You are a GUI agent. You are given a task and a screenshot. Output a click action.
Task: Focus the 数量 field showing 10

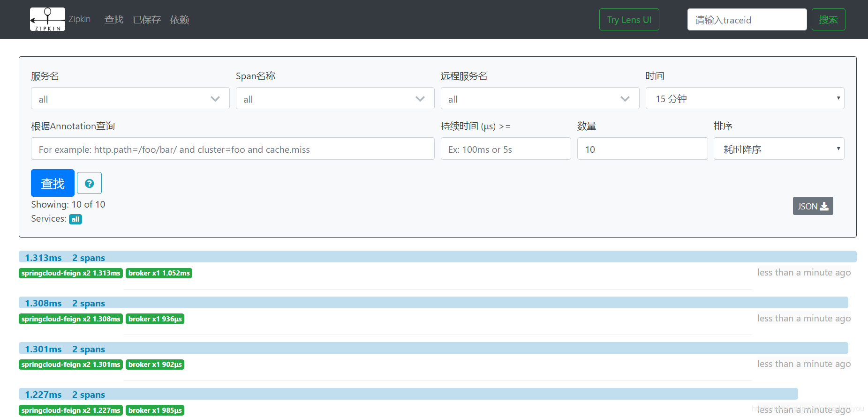coord(642,149)
